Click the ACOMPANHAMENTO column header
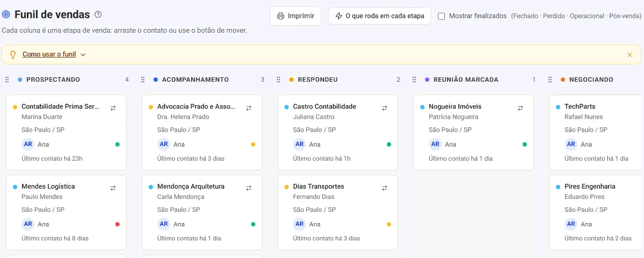The width and height of the screenshot is (644, 258). (195, 80)
